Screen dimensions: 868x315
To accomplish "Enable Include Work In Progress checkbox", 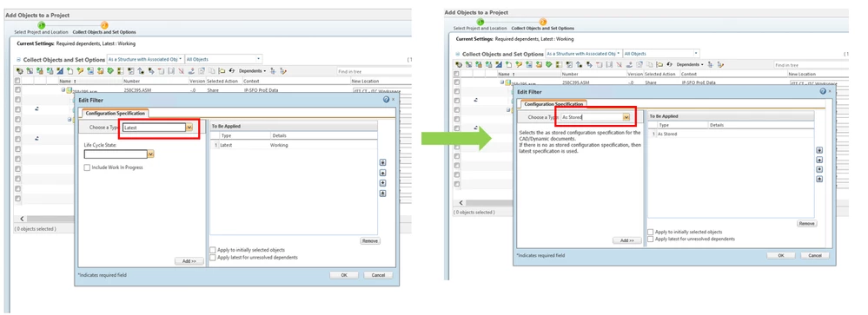I will coord(87,167).
